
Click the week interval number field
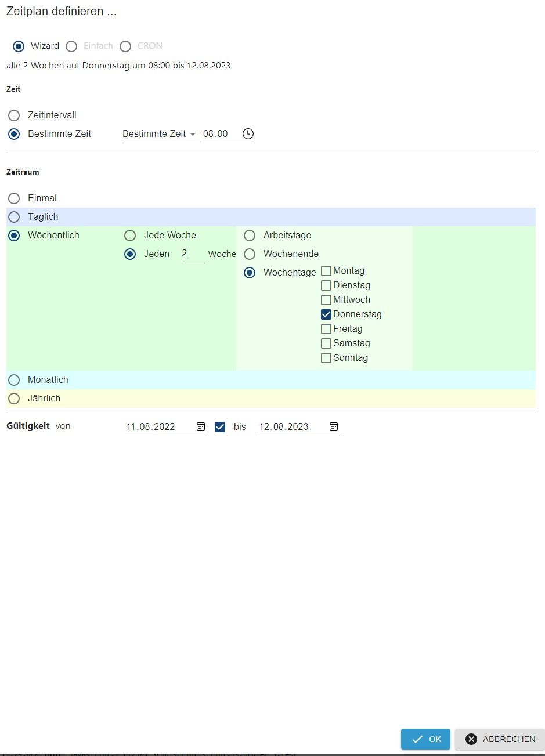(193, 254)
